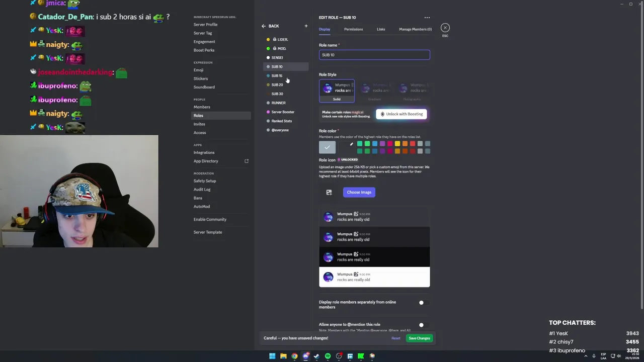
Task: Reset unsaved changes
Action: click(x=396, y=338)
